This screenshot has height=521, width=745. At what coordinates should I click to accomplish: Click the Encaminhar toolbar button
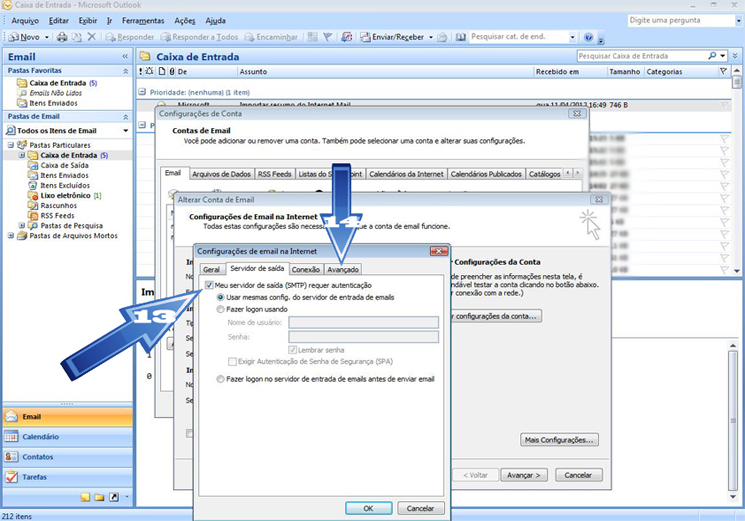(x=271, y=37)
